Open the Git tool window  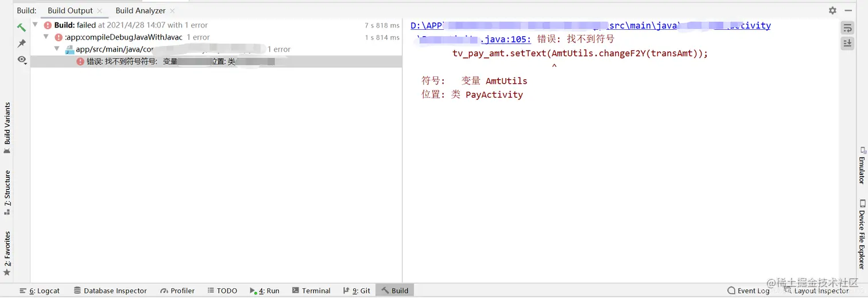[356, 291]
